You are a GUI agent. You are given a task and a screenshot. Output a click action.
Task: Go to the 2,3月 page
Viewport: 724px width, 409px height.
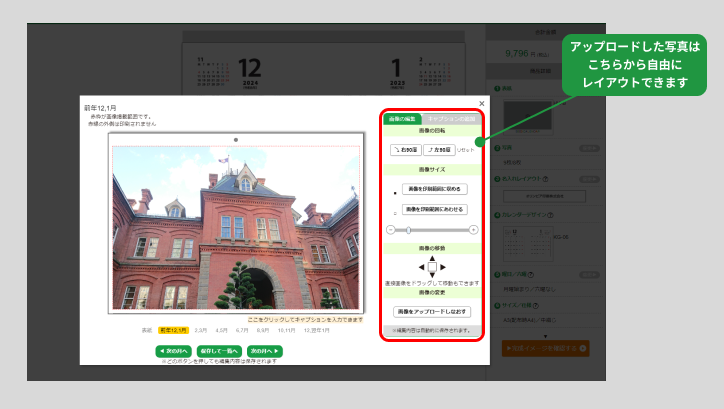(x=201, y=329)
